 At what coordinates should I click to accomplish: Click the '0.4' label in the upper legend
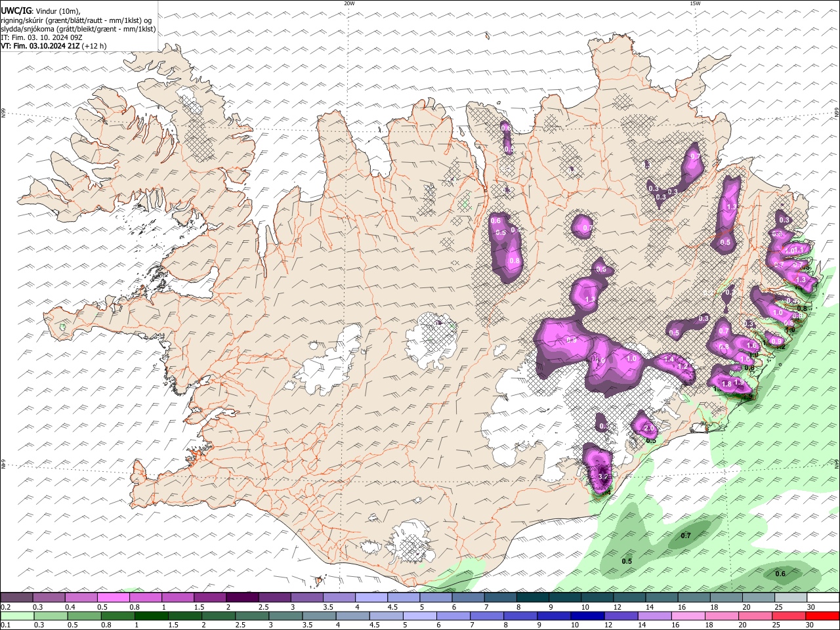click(70, 607)
